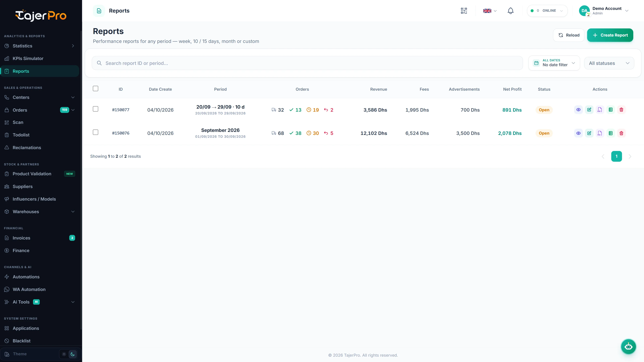Viewport: 644px width, 362px height.
Task: Expand the Warehouses sidebar menu
Action: [40, 212]
